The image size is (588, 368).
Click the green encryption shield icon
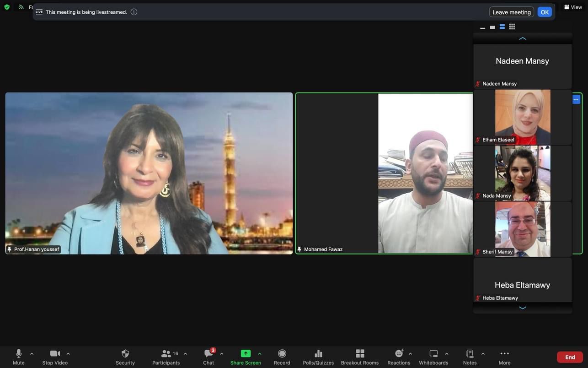coord(7,7)
